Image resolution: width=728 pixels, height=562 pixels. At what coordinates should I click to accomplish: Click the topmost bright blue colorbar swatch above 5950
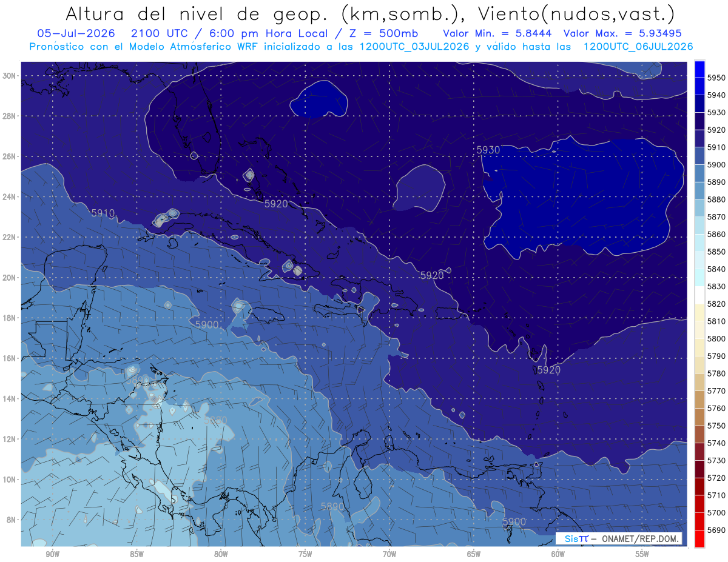click(699, 69)
